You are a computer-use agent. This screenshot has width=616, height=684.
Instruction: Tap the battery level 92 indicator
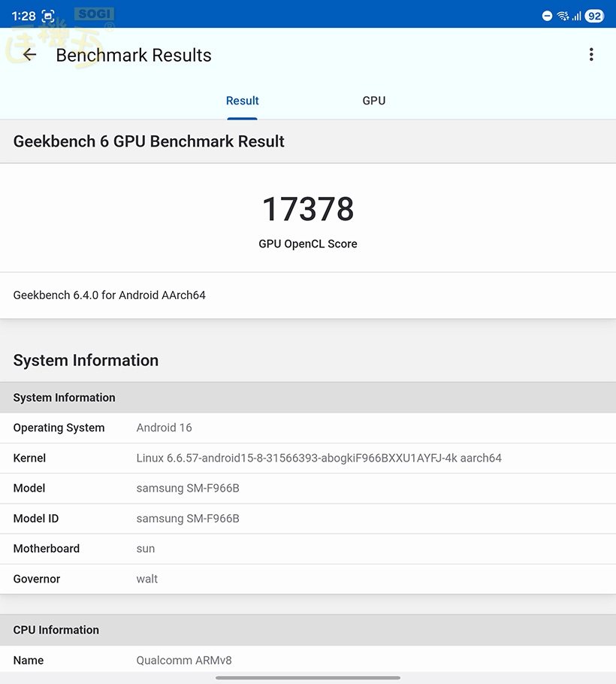[594, 16]
